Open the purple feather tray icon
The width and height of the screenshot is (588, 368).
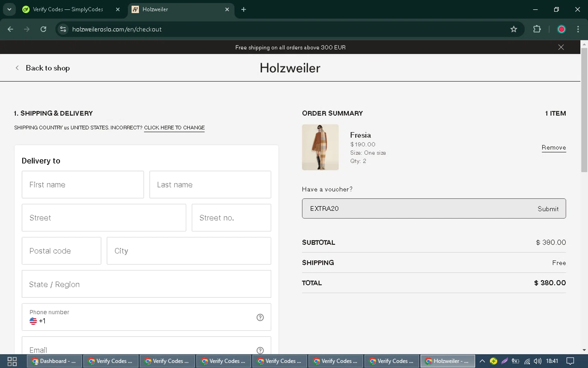click(x=505, y=361)
